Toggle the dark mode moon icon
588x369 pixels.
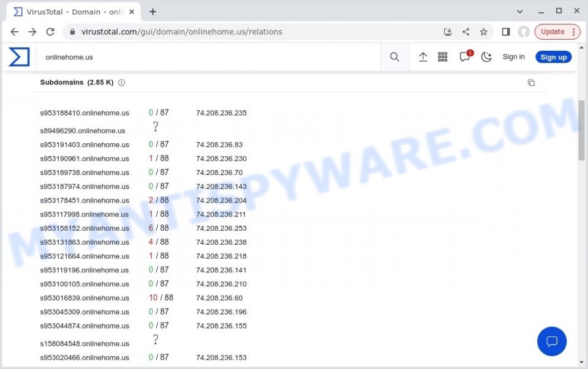pos(486,57)
